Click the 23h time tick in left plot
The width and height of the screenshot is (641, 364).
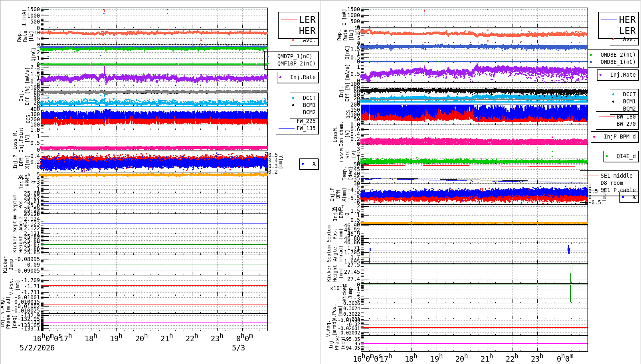point(217,338)
